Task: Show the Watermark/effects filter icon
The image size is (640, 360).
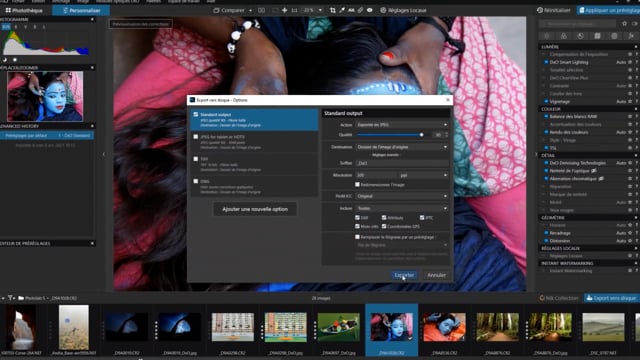Action: tap(631, 36)
